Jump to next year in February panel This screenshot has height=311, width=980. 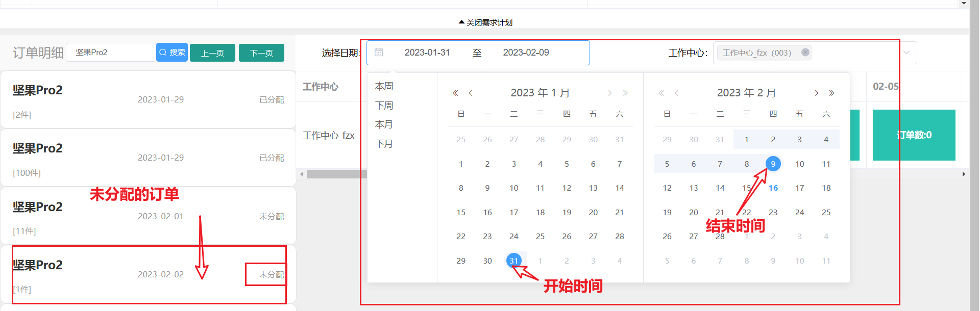click(x=832, y=93)
